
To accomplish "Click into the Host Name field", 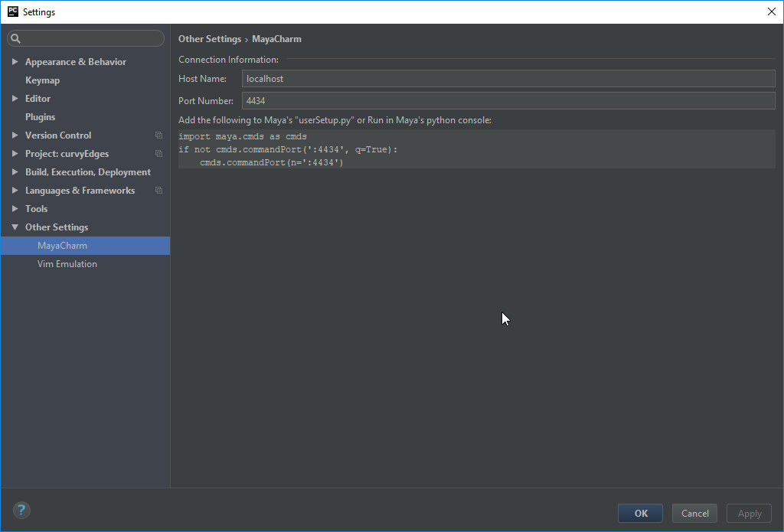I will [508, 79].
